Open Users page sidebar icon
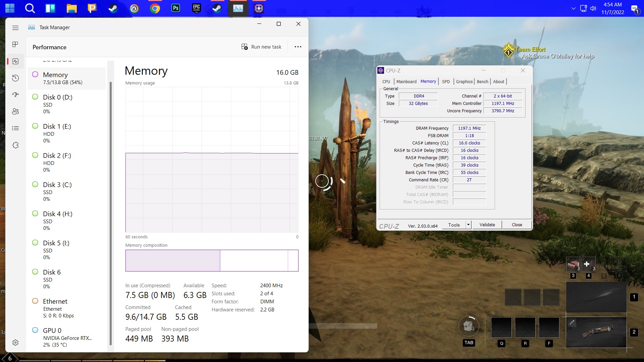The height and width of the screenshot is (362, 644). tap(15, 112)
